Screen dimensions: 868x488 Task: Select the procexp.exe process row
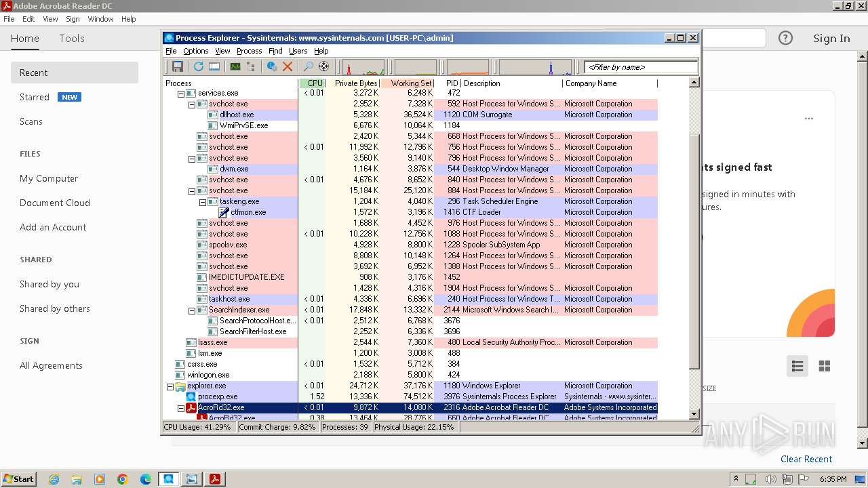(x=410, y=396)
